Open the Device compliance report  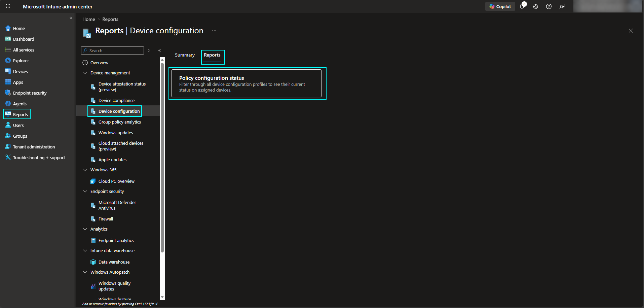[116, 100]
